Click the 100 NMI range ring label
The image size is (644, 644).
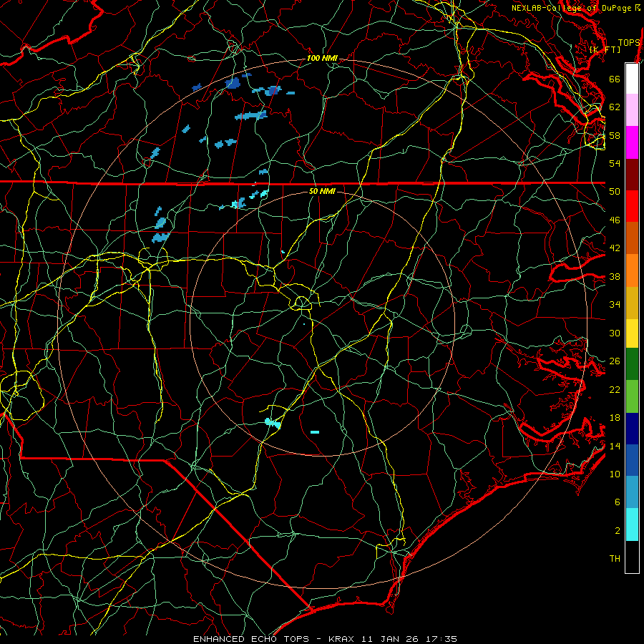(x=322, y=59)
